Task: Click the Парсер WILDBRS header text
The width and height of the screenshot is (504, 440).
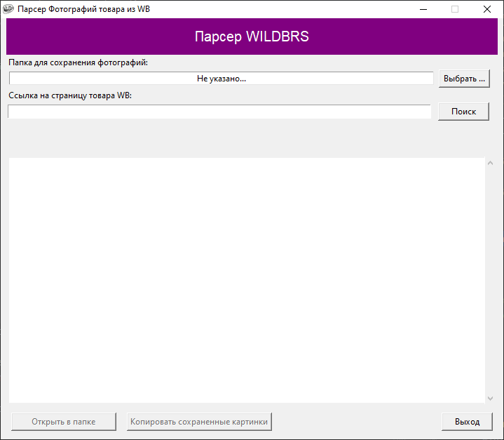Action: [252, 36]
